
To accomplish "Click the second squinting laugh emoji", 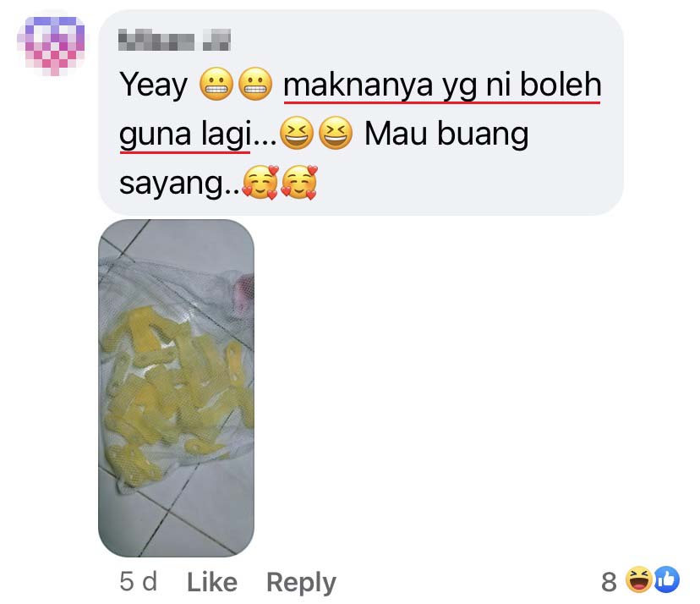I will click(x=336, y=133).
